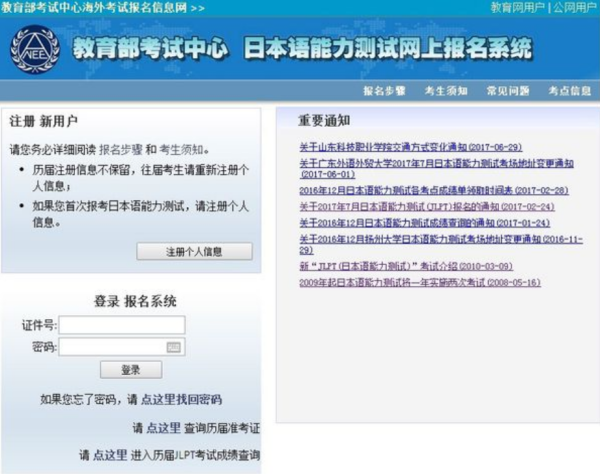Viewport: 600px width, 474px height.
Task: Open the 报名步骤 menu item
Action: coord(384,91)
